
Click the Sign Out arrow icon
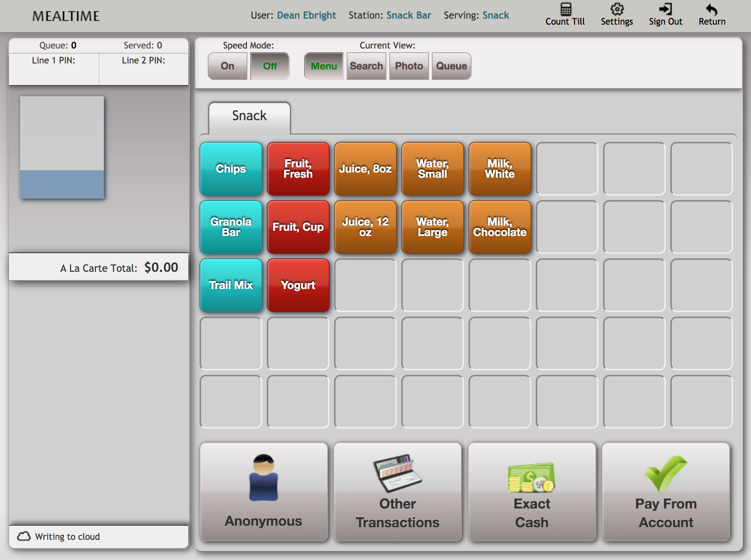click(665, 10)
